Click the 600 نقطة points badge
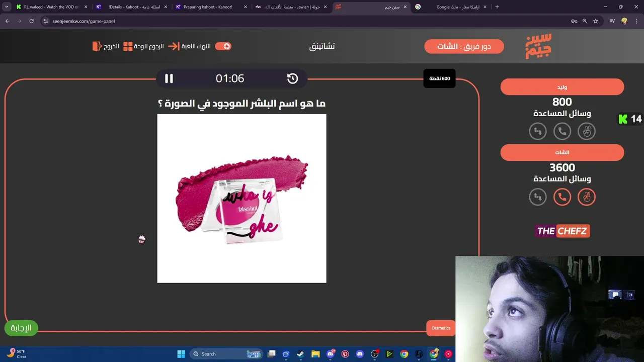644x362 pixels. [x=439, y=78]
